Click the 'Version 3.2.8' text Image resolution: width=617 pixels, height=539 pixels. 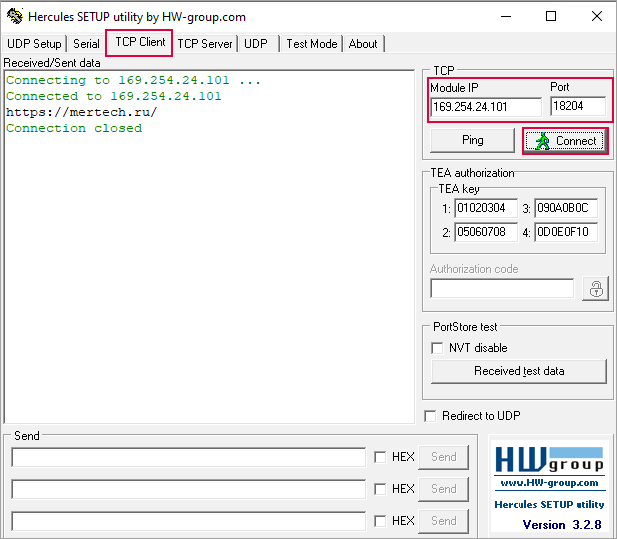[x=562, y=525]
